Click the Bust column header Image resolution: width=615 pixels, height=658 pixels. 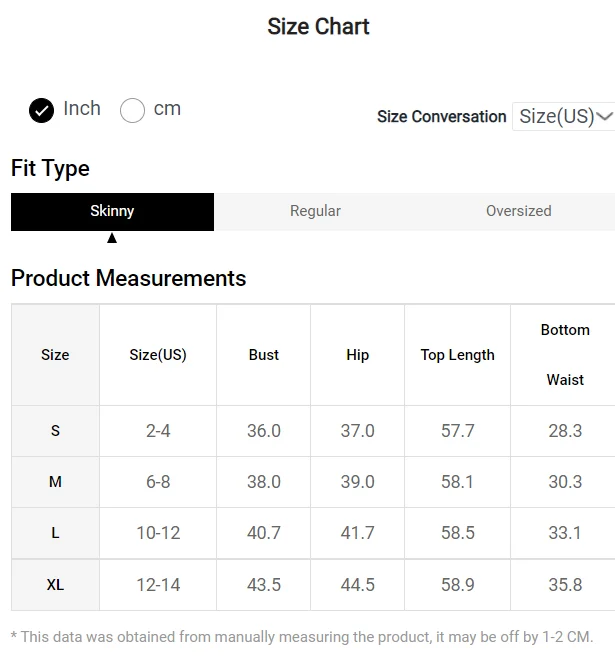pos(263,355)
